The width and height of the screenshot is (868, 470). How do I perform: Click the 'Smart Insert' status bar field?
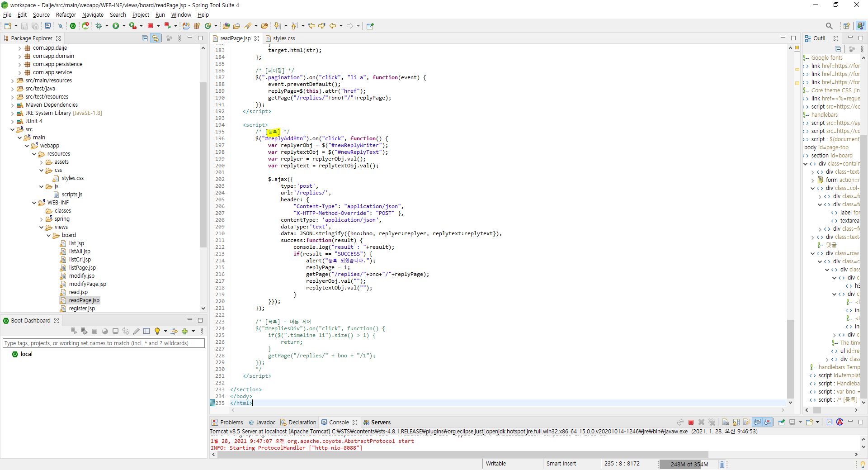tap(561, 464)
